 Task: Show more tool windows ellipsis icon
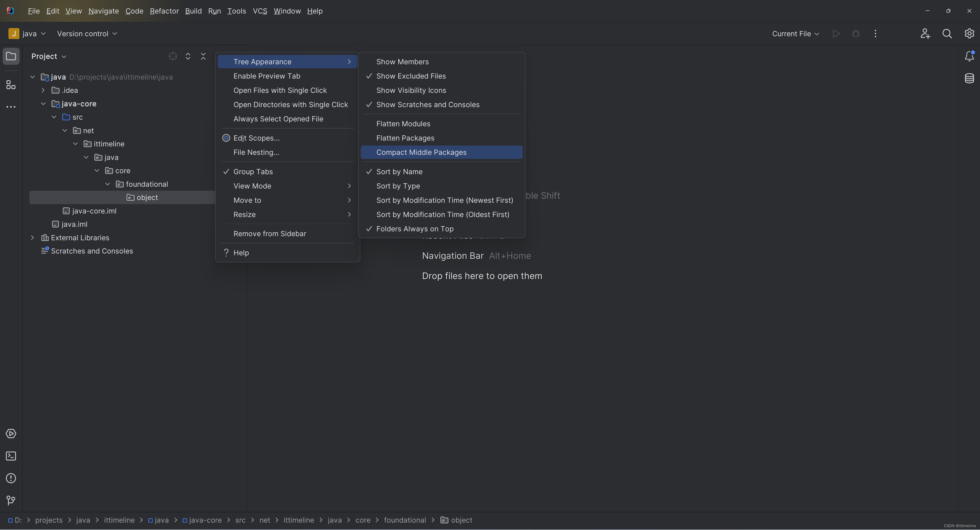click(11, 107)
